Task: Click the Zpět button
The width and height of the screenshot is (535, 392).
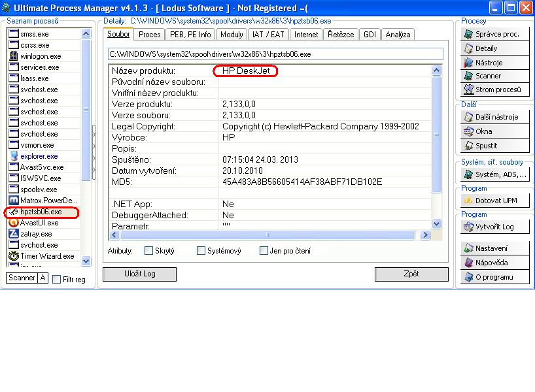Action: tap(411, 274)
